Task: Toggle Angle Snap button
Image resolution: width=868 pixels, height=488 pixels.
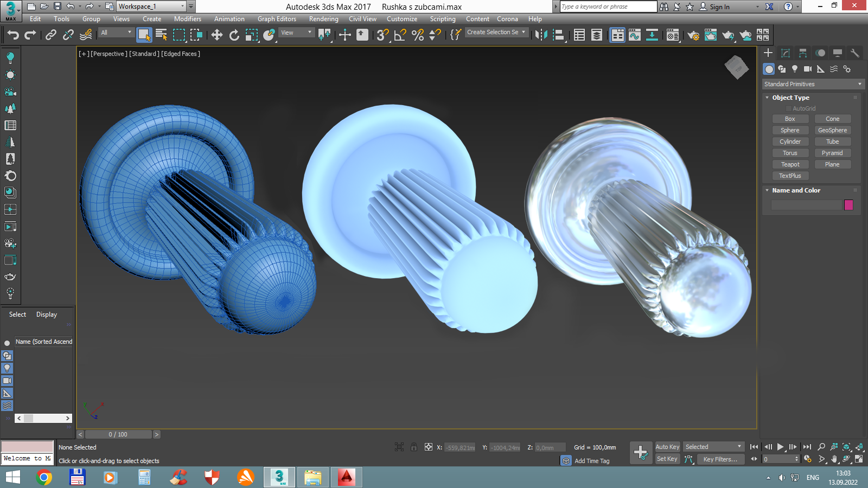Action: pos(400,35)
